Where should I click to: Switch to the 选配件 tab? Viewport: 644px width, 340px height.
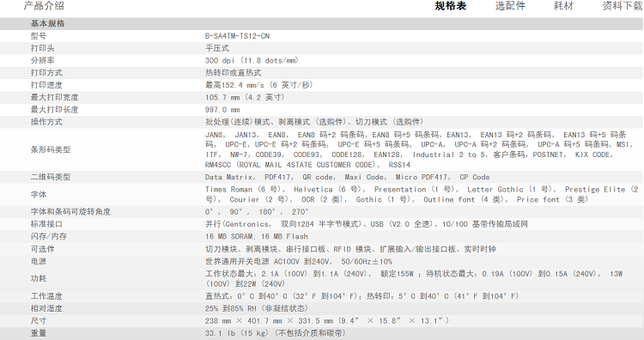point(510,6)
